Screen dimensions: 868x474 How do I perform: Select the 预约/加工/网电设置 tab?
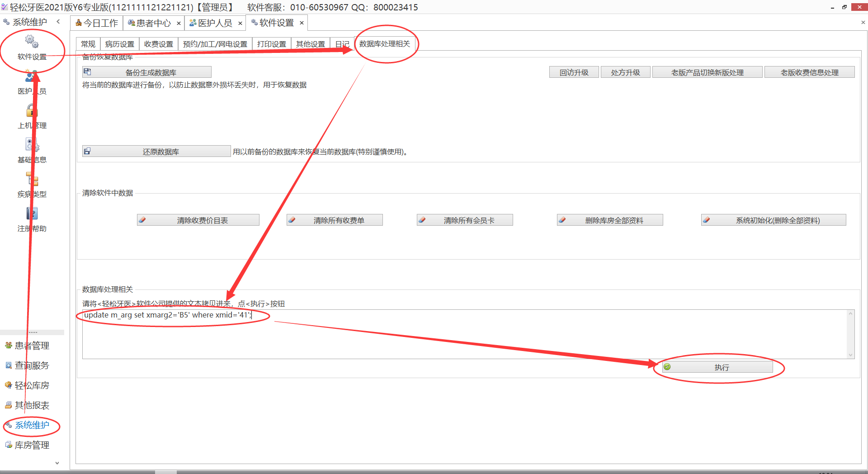point(215,44)
